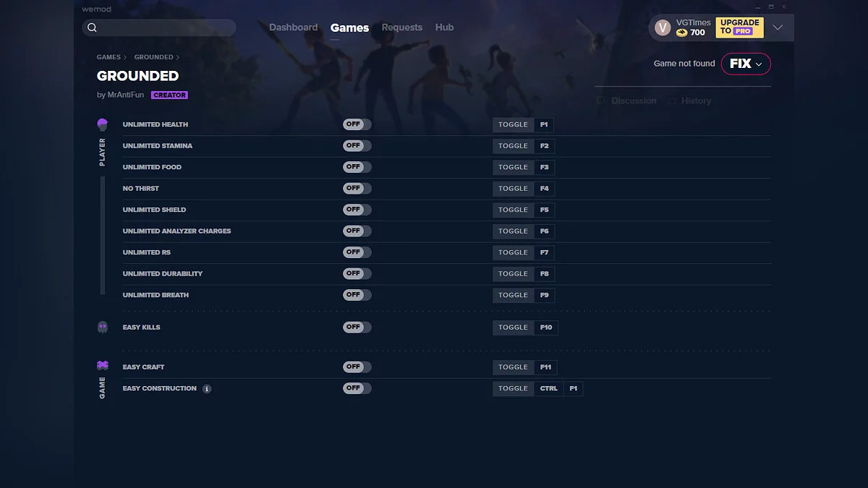Click TOGGLE button for Unlimited Stamina
This screenshot has height=488, width=868.
click(514, 146)
